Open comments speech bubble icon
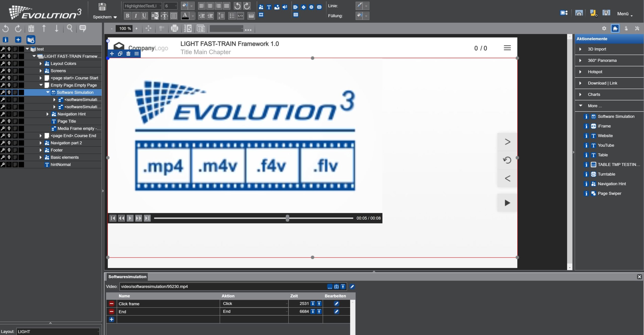644x335 pixels. coord(83,28)
